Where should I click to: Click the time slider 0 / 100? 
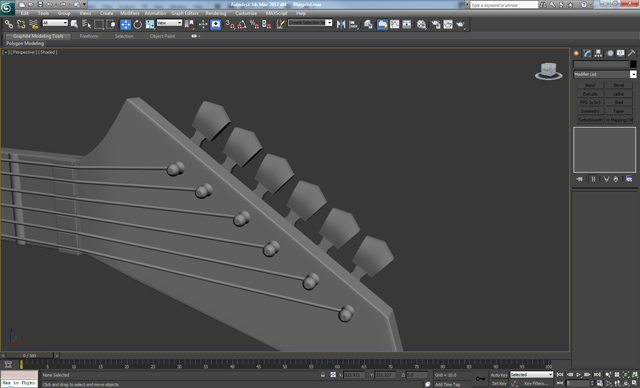[29, 356]
